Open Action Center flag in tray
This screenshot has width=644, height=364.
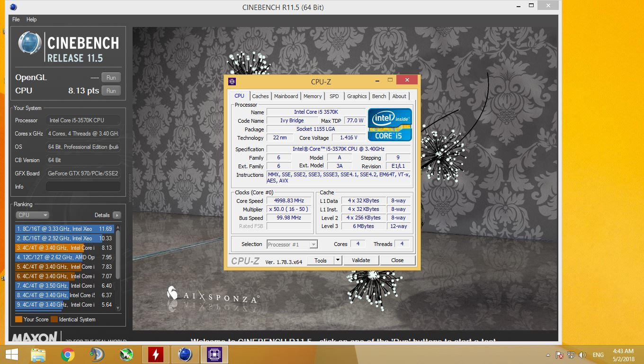[560, 355]
